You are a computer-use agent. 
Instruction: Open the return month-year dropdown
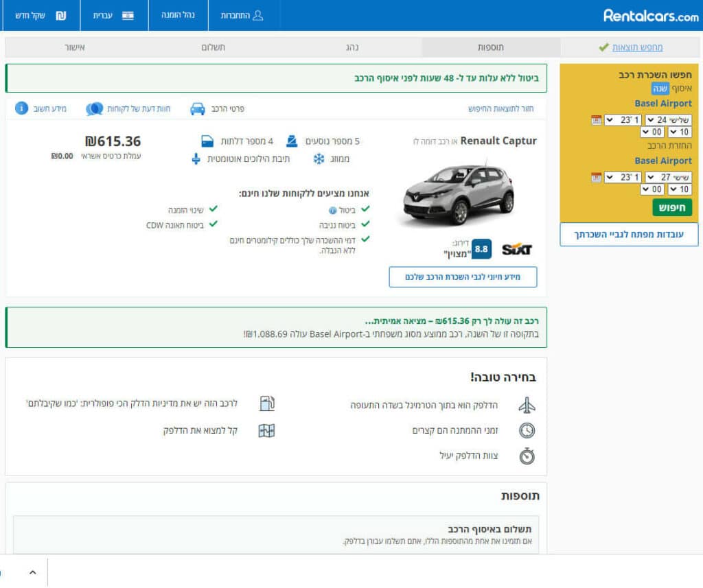622,178
